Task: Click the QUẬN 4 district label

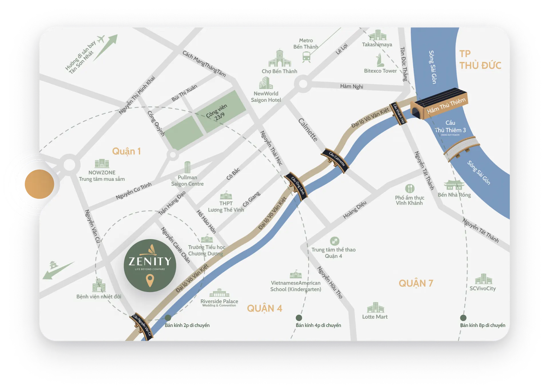Action: point(264,308)
